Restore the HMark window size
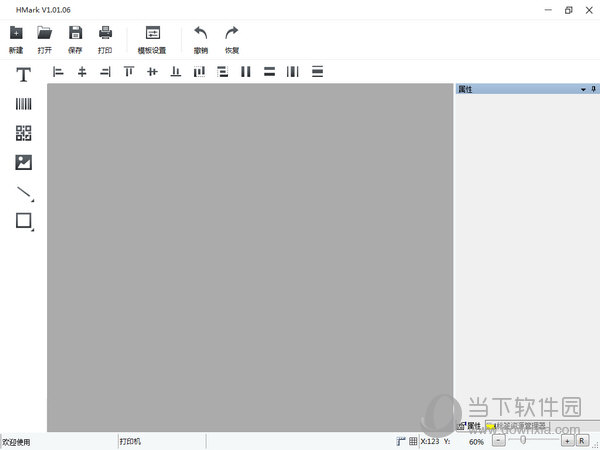The image size is (600, 450). pos(569,10)
